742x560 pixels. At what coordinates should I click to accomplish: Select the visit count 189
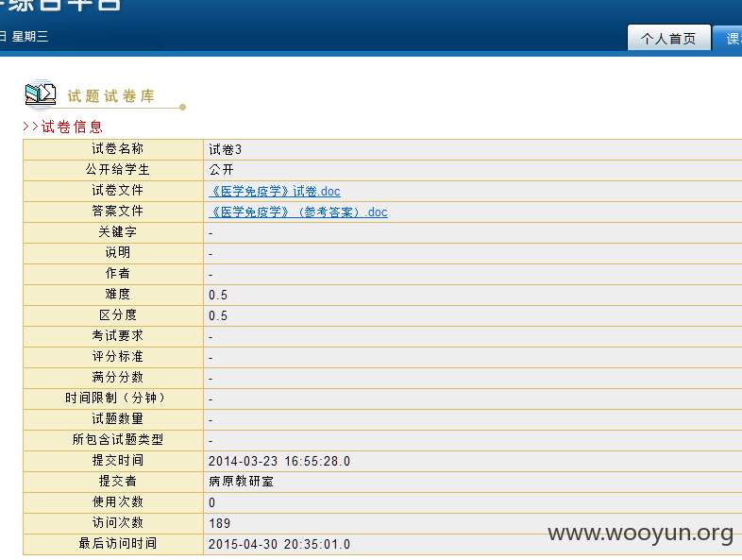(220, 523)
